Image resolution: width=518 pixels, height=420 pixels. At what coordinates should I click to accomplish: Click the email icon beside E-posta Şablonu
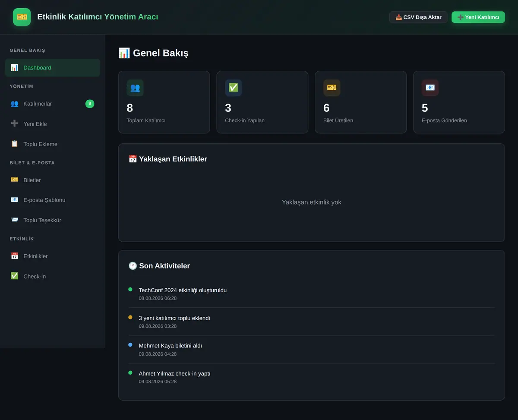point(15,200)
